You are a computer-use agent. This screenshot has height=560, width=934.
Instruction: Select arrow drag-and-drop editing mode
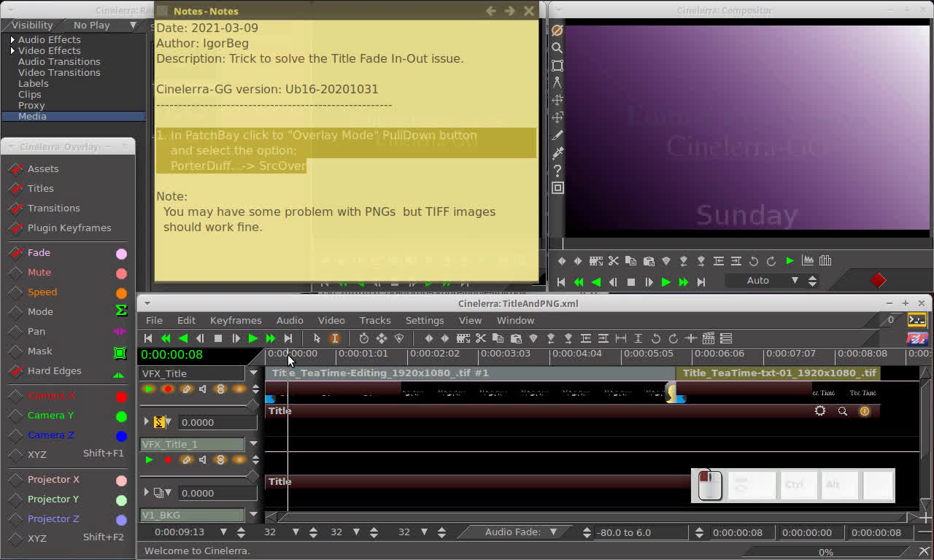(x=317, y=338)
